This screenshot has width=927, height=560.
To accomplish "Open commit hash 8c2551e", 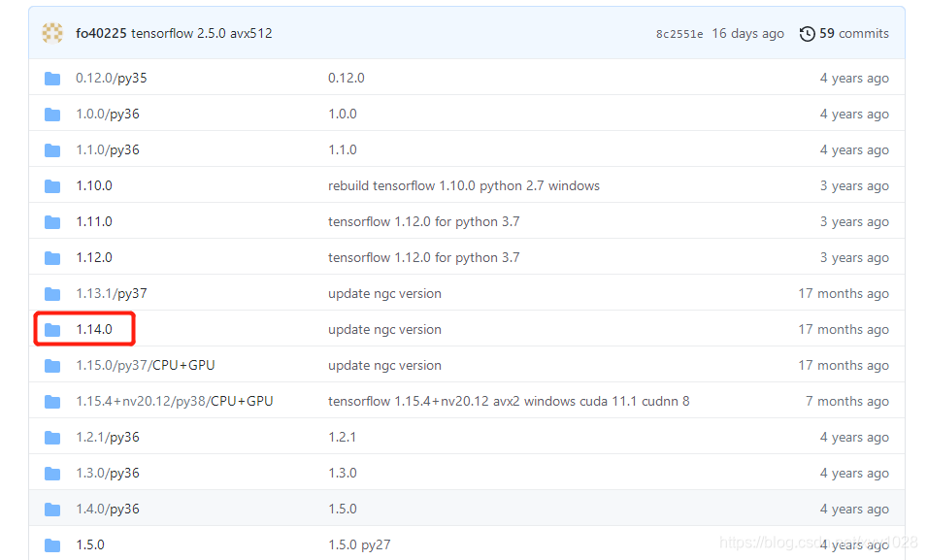I will (x=679, y=34).
